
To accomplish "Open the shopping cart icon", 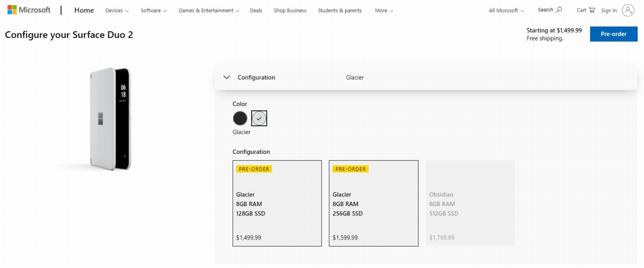I will [592, 10].
